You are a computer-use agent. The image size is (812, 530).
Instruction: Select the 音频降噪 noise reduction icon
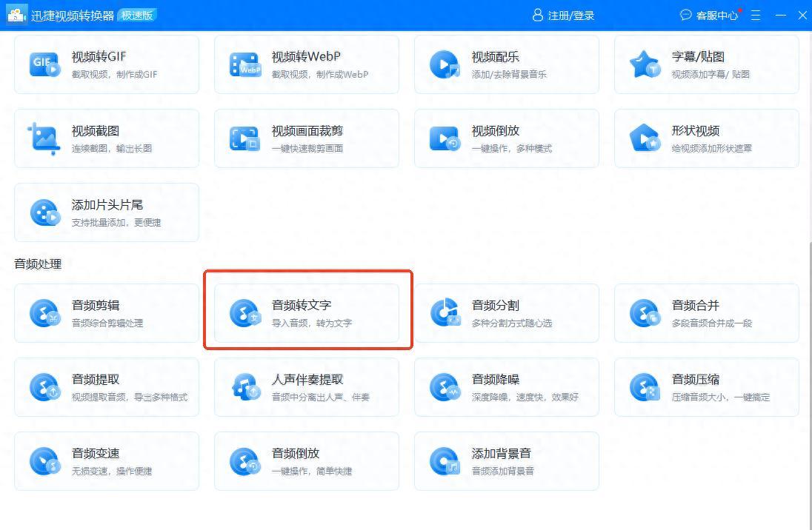(x=445, y=387)
